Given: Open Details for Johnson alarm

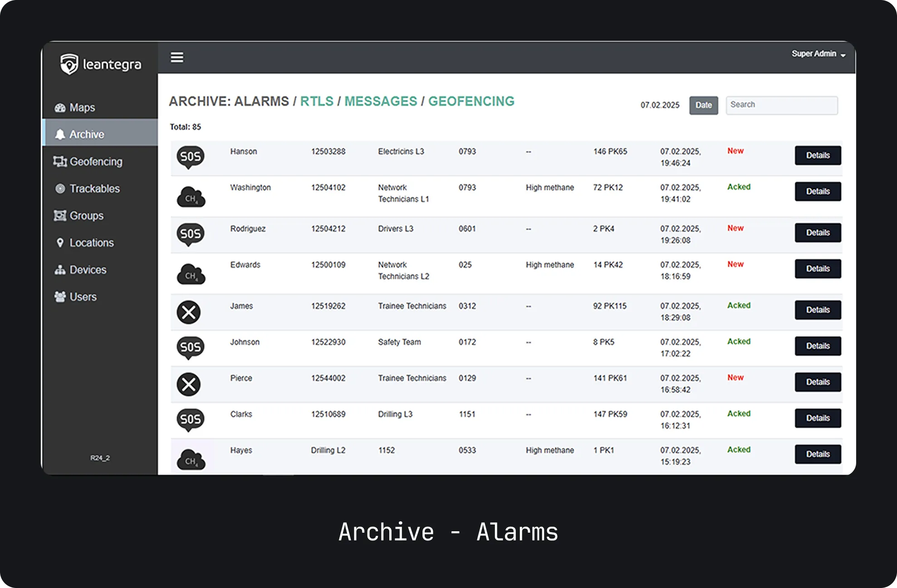Looking at the screenshot, I should pyautogui.click(x=818, y=346).
